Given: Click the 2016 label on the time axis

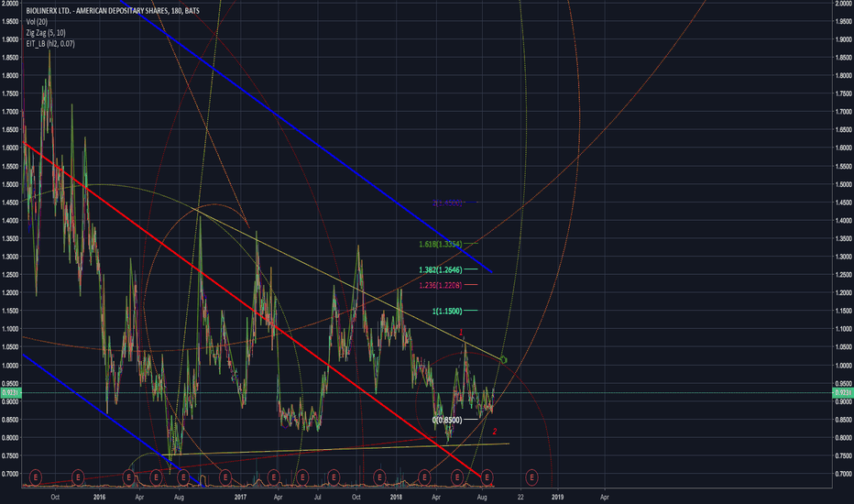Looking at the screenshot, I should tap(99, 497).
